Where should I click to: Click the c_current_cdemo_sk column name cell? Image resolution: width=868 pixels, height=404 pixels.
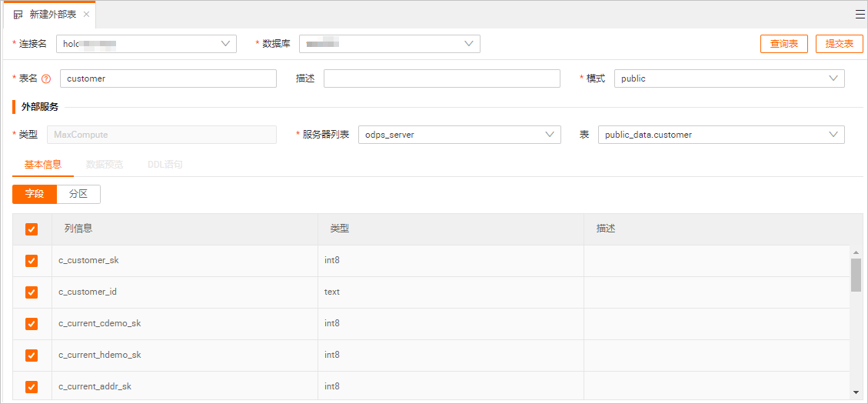point(185,324)
